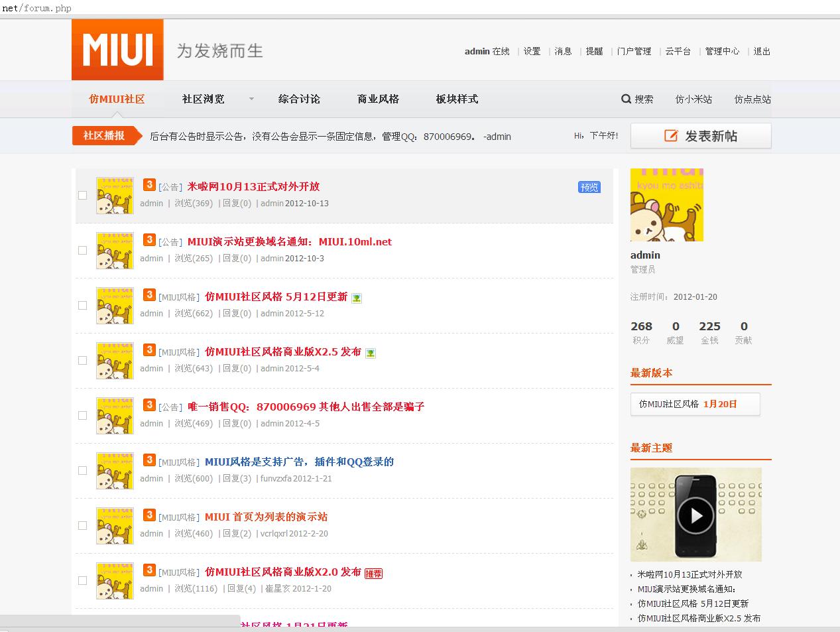Select checkbox for 唯一销售QQ thread
The image size is (840, 632).
click(x=83, y=415)
